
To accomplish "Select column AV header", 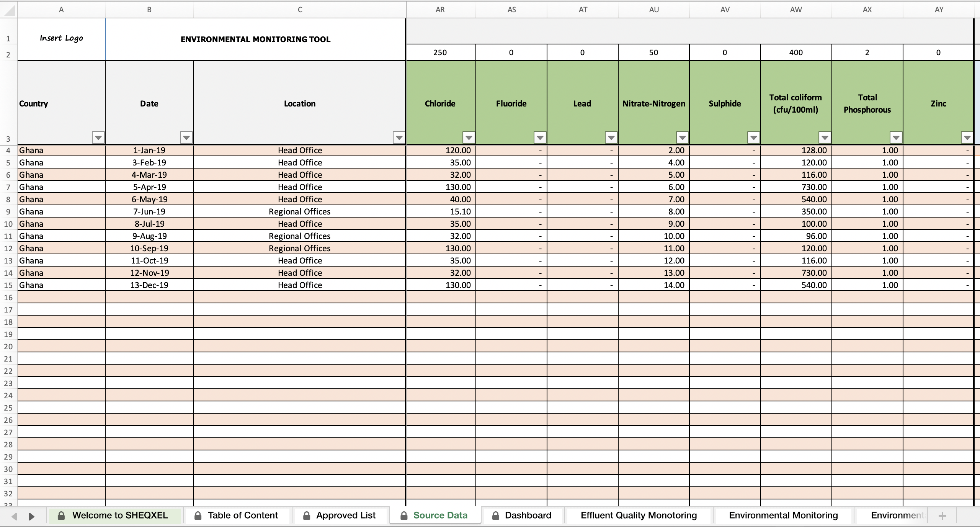I will pyautogui.click(x=725, y=10).
